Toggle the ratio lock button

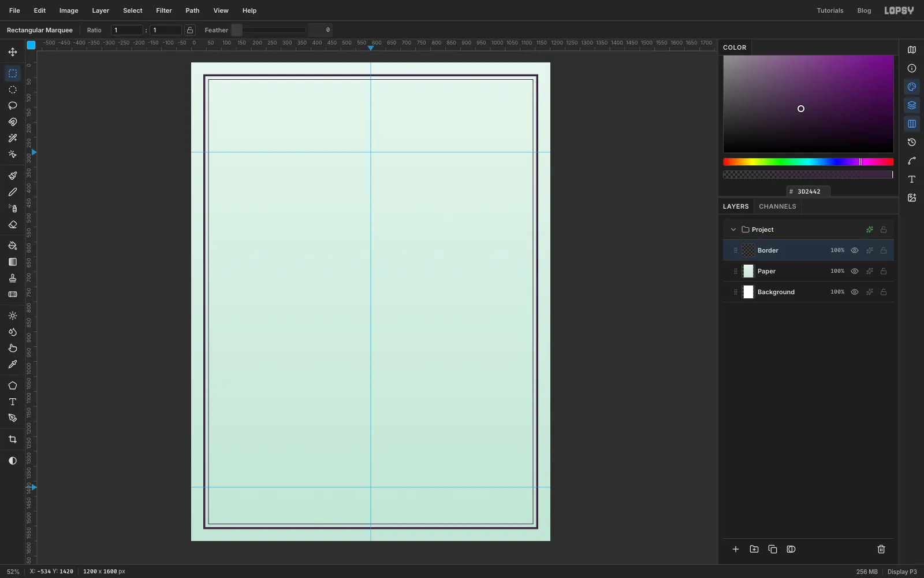[x=190, y=30]
